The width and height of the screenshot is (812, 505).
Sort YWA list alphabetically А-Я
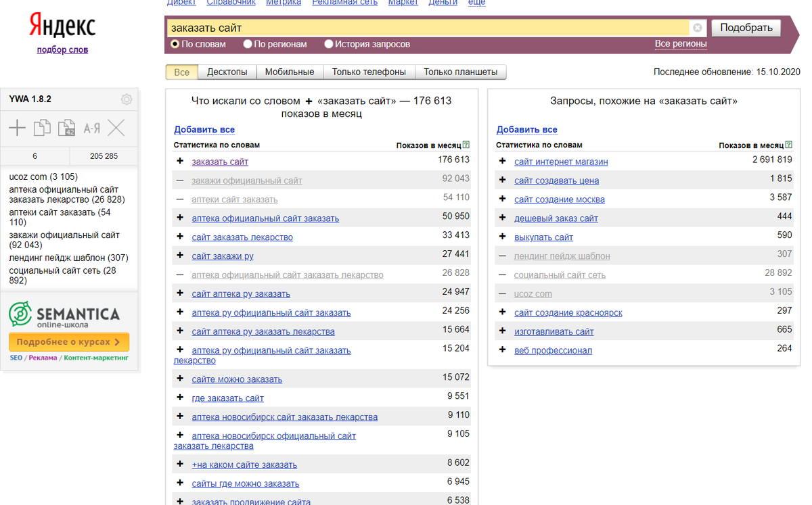tap(92, 128)
